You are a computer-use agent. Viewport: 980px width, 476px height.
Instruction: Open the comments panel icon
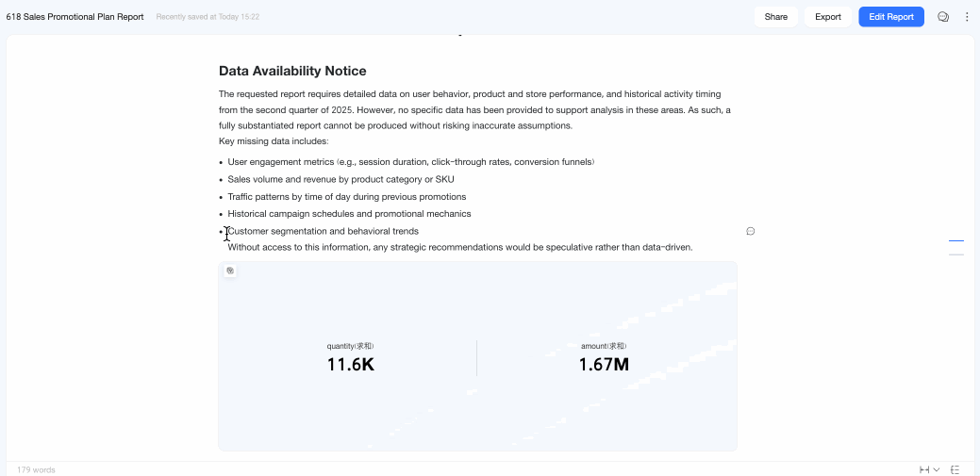pos(943,17)
